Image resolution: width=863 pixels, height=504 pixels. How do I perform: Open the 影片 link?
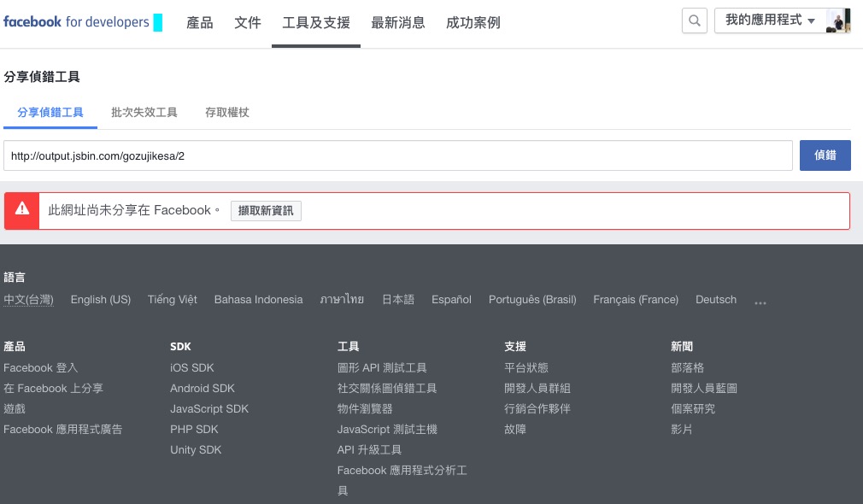(681, 429)
